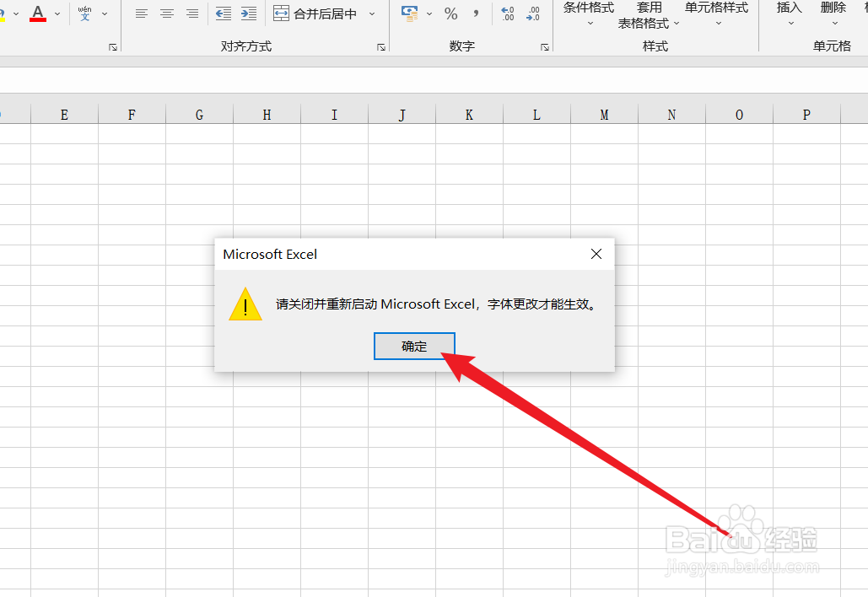
Task: Open the 对齐方式 dialog launcher
Action: click(381, 47)
